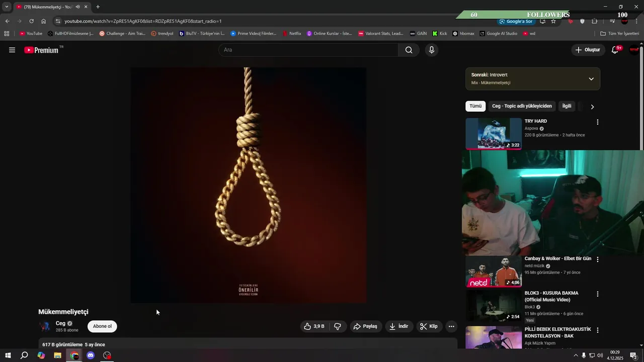This screenshot has width=644, height=362.
Task: Click the Klip button
Action: pos(429,326)
